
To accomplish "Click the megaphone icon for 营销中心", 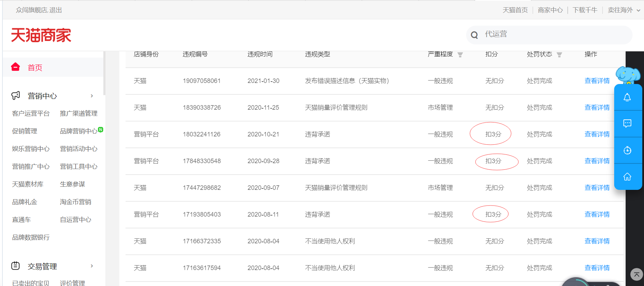I will point(16,95).
